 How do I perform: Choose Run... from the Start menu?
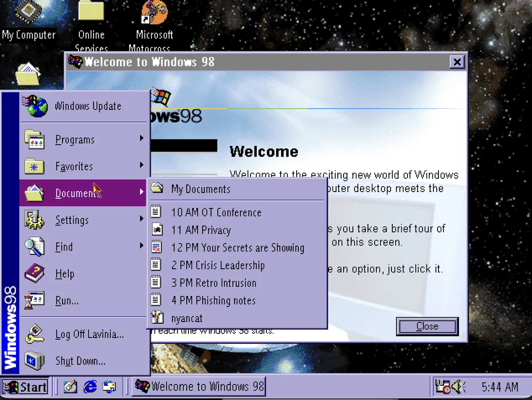click(83, 300)
